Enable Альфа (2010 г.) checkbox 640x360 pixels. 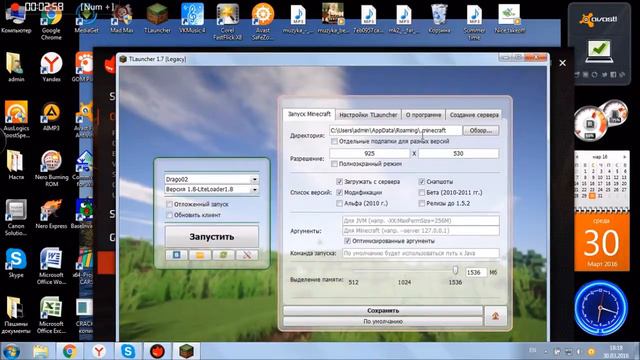point(339,203)
